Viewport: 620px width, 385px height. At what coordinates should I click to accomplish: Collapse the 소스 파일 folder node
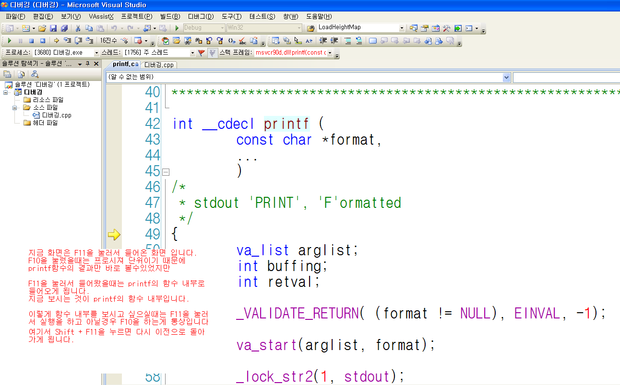click(14, 108)
